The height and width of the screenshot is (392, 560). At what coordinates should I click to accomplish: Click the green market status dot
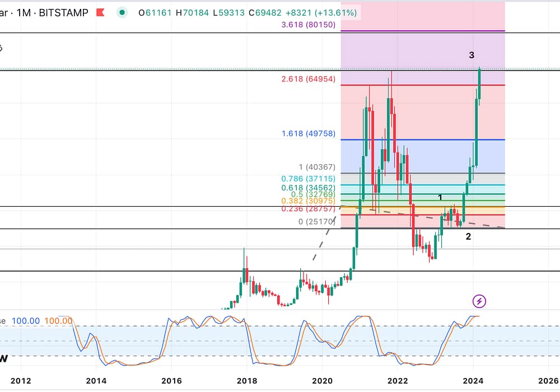click(x=122, y=12)
